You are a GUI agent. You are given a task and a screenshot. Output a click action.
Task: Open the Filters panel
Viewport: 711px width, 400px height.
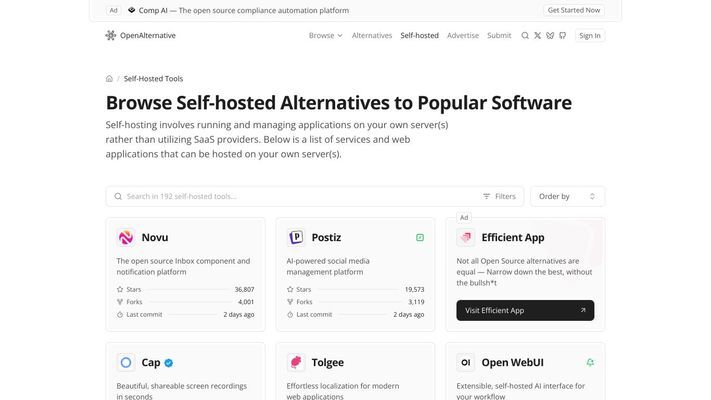click(x=499, y=196)
